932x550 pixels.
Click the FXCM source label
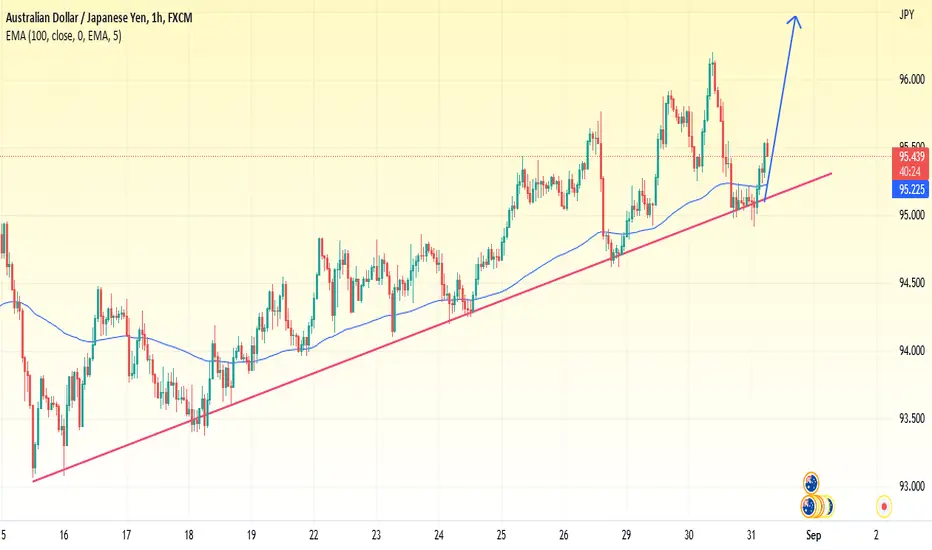coord(180,18)
